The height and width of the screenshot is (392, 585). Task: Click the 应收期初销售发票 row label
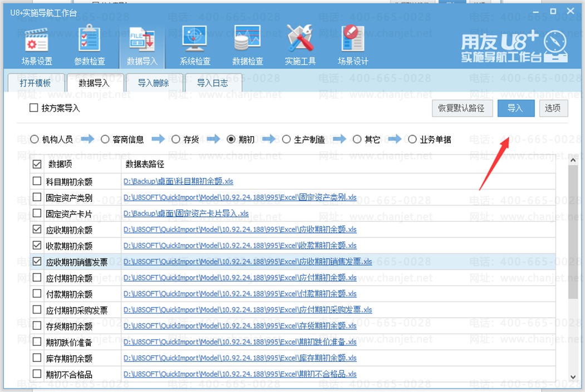[x=76, y=262]
